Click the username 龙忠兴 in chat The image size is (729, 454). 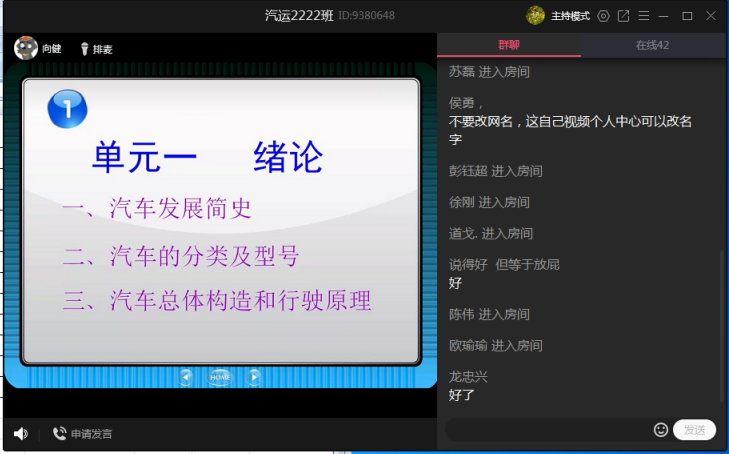click(468, 377)
